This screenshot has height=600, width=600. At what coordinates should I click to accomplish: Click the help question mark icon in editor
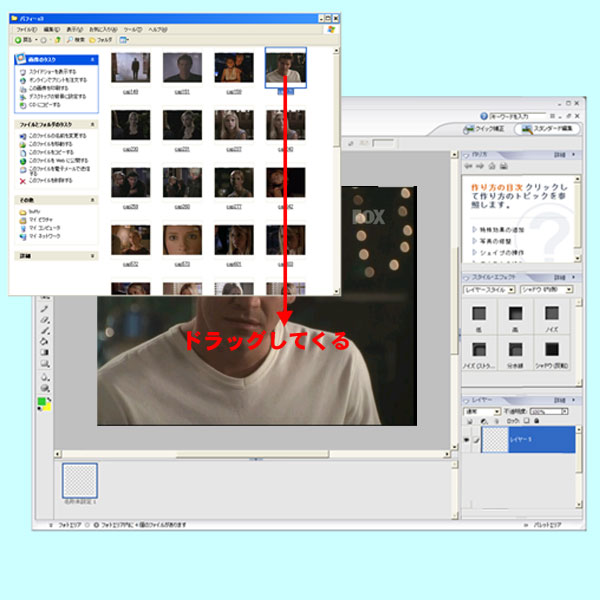pyautogui.click(x=484, y=116)
